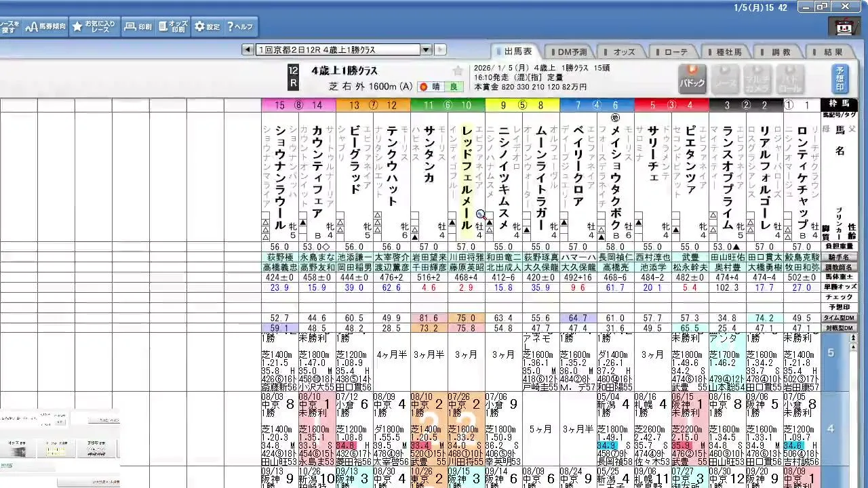Image resolution: width=868 pixels, height=488 pixels.
Task: Open the 結果 tab
Action: 832,52
